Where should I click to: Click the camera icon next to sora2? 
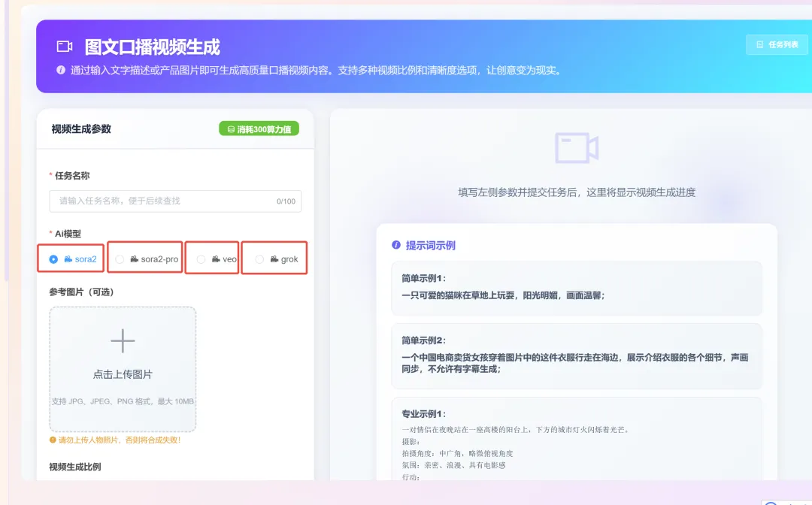coord(68,259)
